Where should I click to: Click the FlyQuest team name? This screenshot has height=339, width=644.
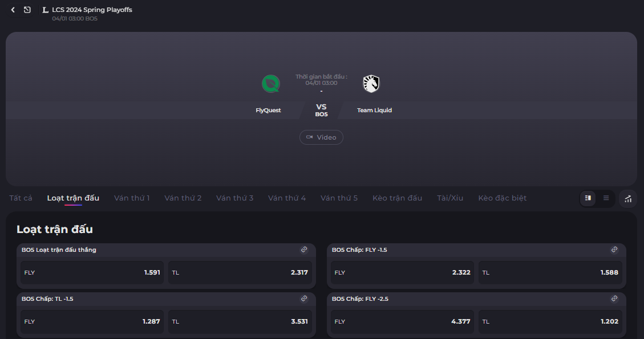coord(268,111)
